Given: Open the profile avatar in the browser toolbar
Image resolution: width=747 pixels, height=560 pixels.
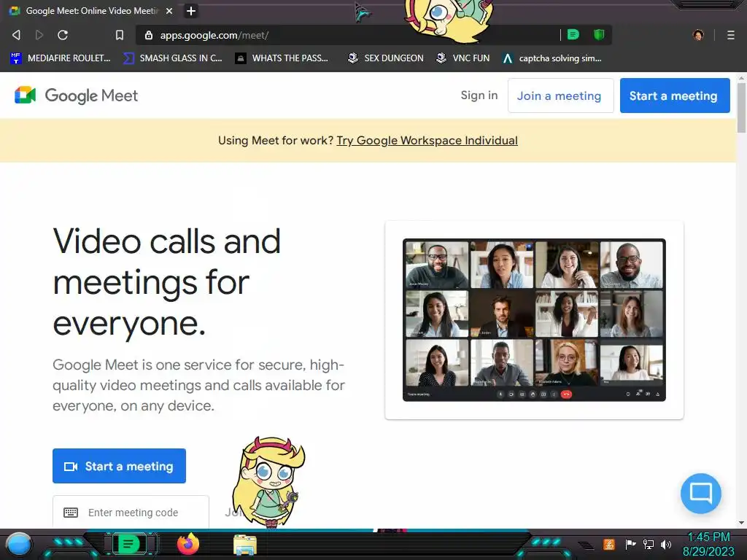Looking at the screenshot, I should pos(698,35).
